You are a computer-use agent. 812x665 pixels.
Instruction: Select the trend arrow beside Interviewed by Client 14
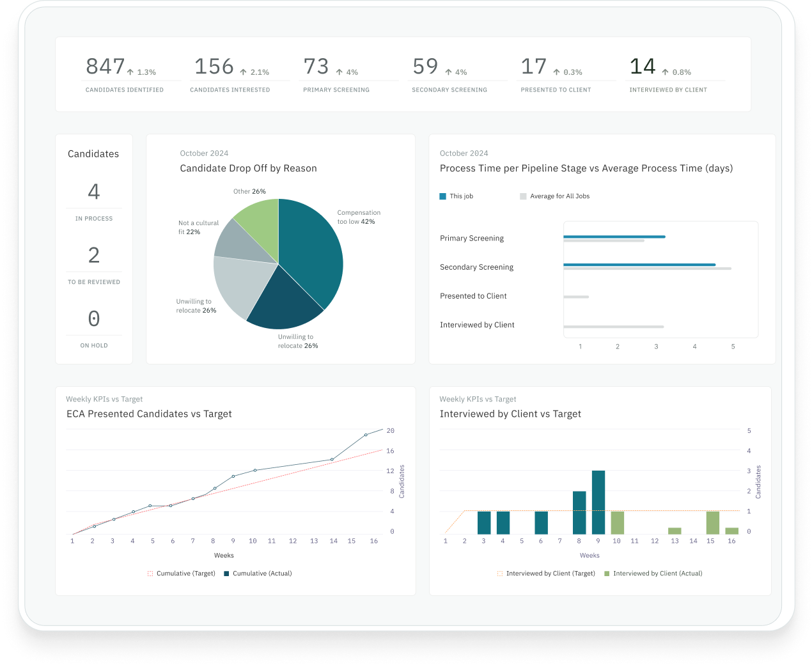pos(664,72)
